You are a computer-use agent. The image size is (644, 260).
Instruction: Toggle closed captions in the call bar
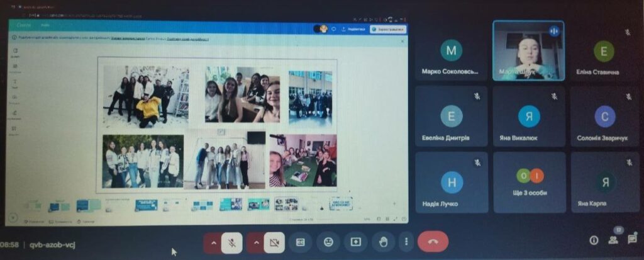pos(301,242)
